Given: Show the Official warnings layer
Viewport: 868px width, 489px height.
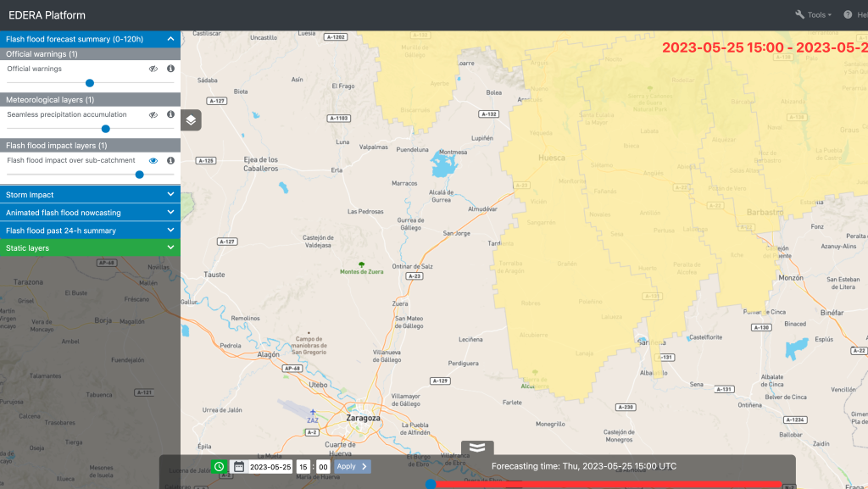Looking at the screenshot, I should tap(153, 69).
